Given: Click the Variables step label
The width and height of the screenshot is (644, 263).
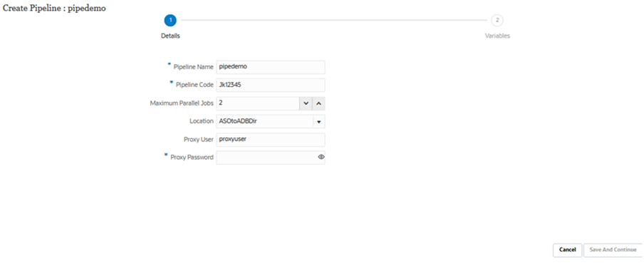Looking at the screenshot, I should coord(497,36).
